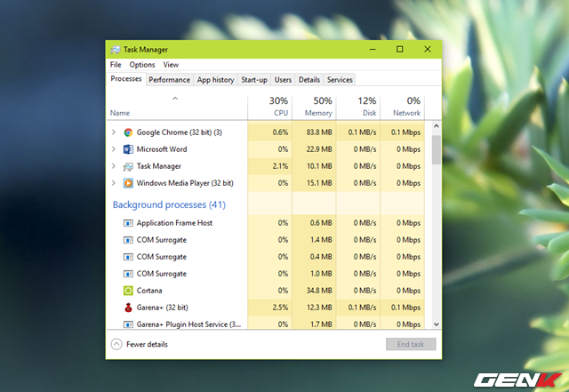Image resolution: width=569 pixels, height=392 pixels.
Task: Collapse view with Fewer details arrow icon
Action: pyautogui.click(x=116, y=344)
